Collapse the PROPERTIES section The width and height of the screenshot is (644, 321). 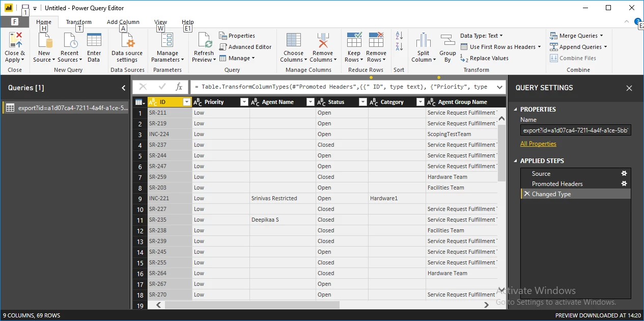coord(516,110)
